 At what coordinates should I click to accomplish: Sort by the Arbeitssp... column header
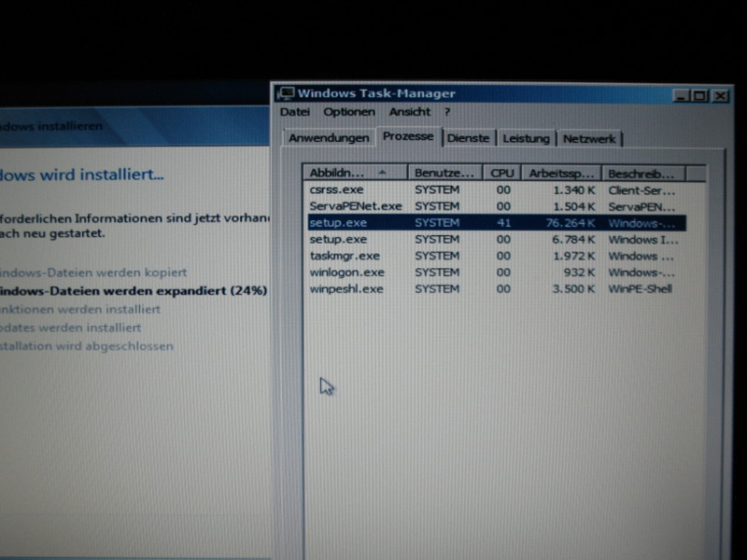tap(561, 174)
